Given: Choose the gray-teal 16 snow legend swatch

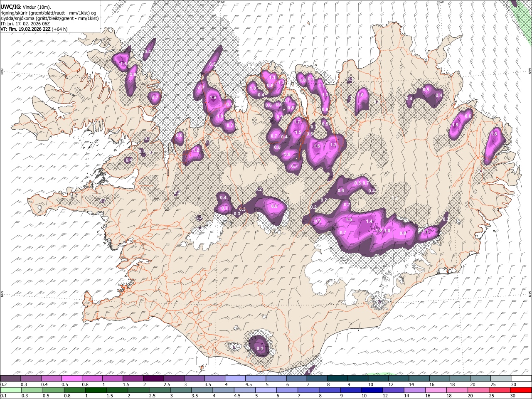Looking at the screenshot, I should (x=440, y=379).
